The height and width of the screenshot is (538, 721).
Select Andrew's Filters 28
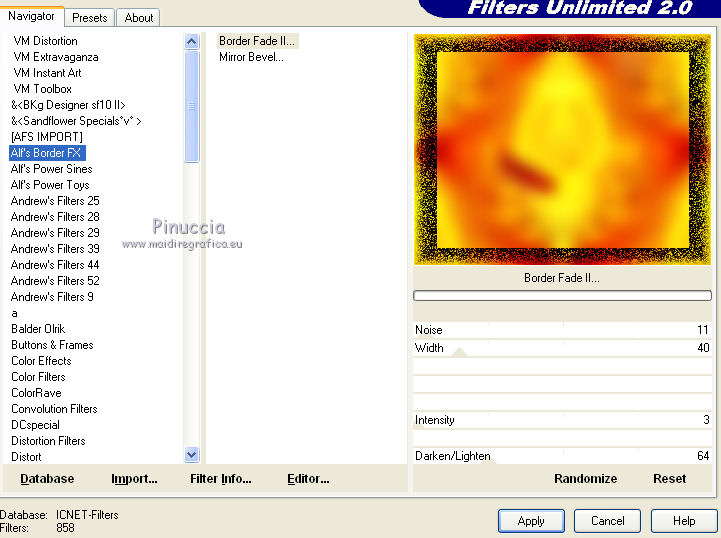pos(55,217)
